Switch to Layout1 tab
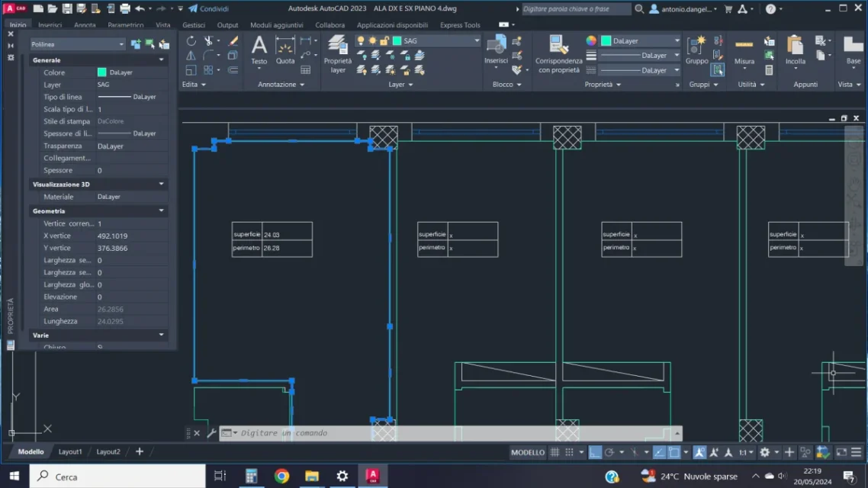This screenshot has width=868, height=488. coord(70,451)
